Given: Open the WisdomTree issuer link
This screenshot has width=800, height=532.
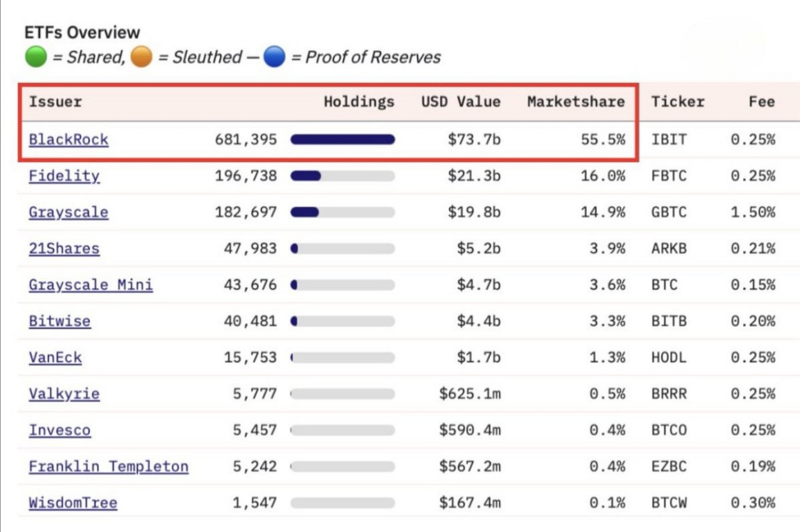Looking at the screenshot, I should (73, 503).
